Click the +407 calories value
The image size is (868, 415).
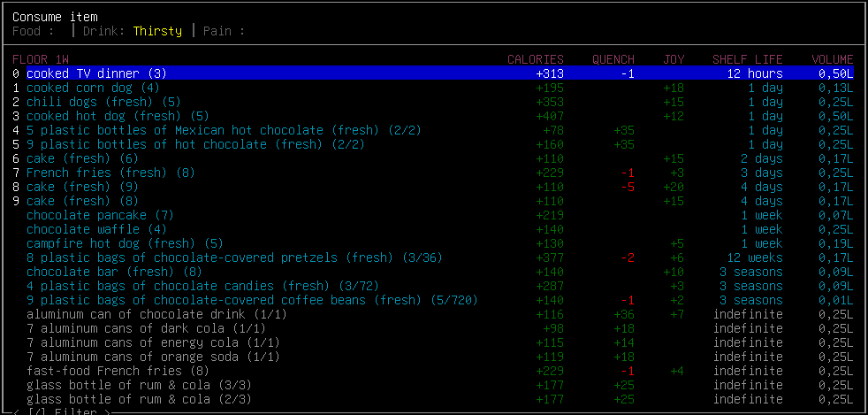point(550,116)
